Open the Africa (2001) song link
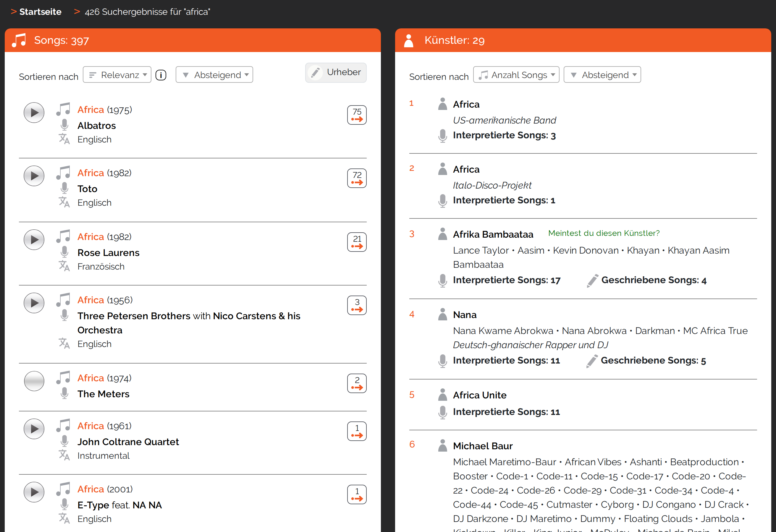The width and height of the screenshot is (776, 532). (x=91, y=489)
